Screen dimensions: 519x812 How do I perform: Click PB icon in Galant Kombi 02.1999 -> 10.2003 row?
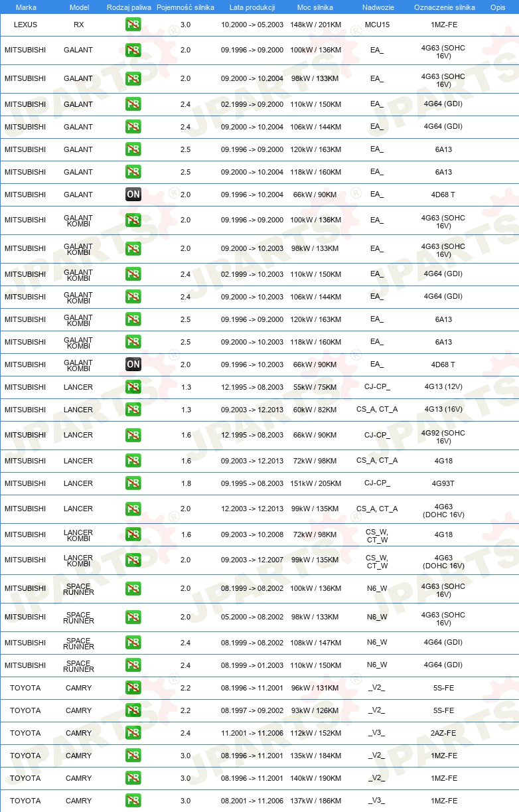(x=133, y=274)
